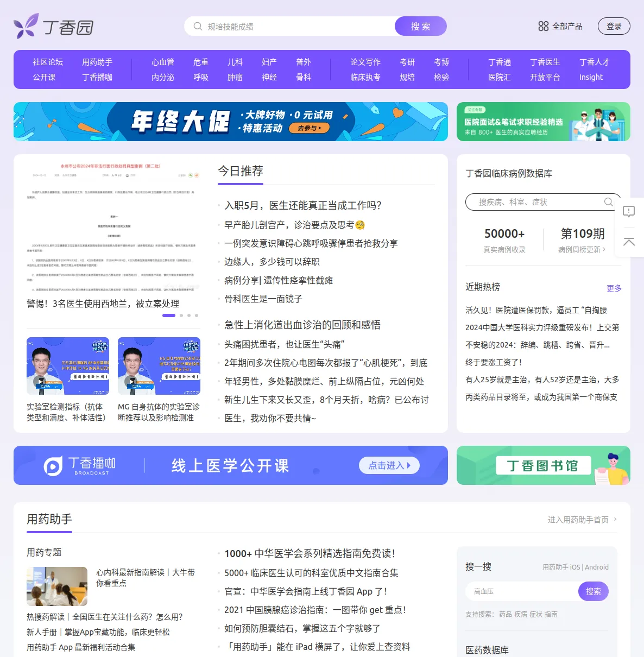Viewport: 644px width, 657px height.
Task: Open 2021 中国胰腺癌诊治指南 article
Action: click(x=315, y=610)
